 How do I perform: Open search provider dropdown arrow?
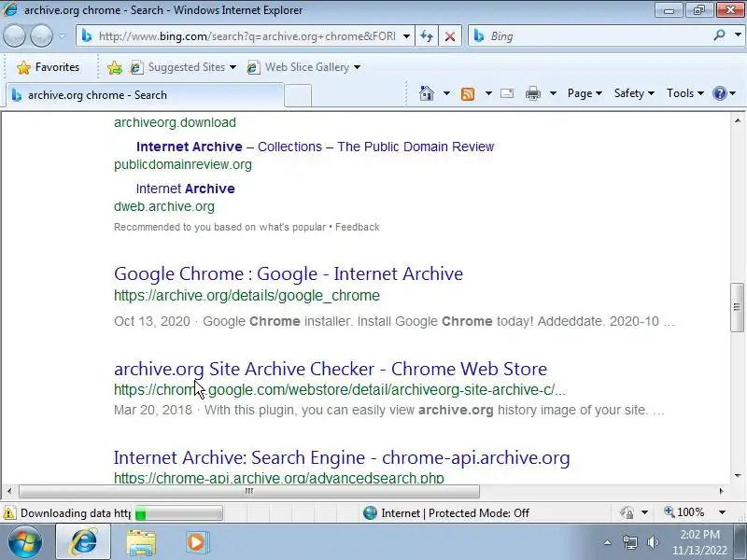(x=738, y=35)
